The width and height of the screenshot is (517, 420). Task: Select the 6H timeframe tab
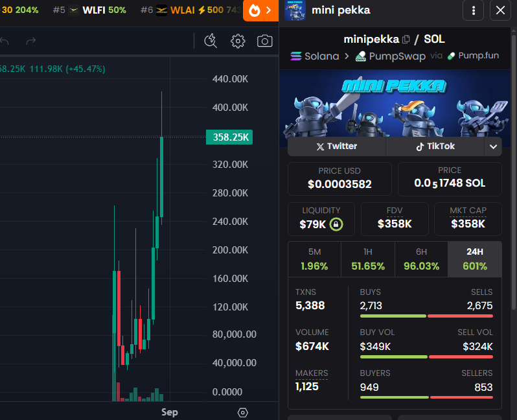click(421, 259)
